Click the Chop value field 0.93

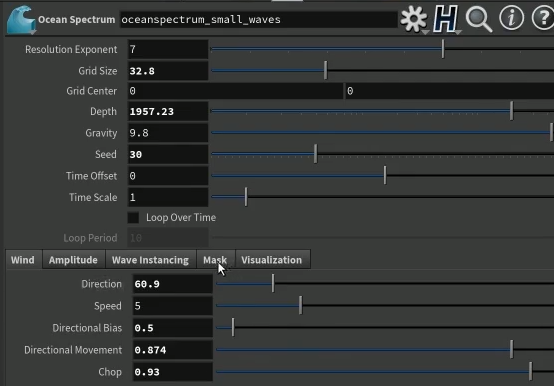[173, 372]
